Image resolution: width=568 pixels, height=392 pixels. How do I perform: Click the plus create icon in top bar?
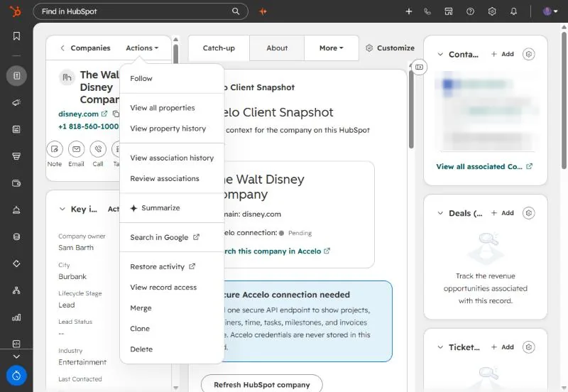(409, 11)
